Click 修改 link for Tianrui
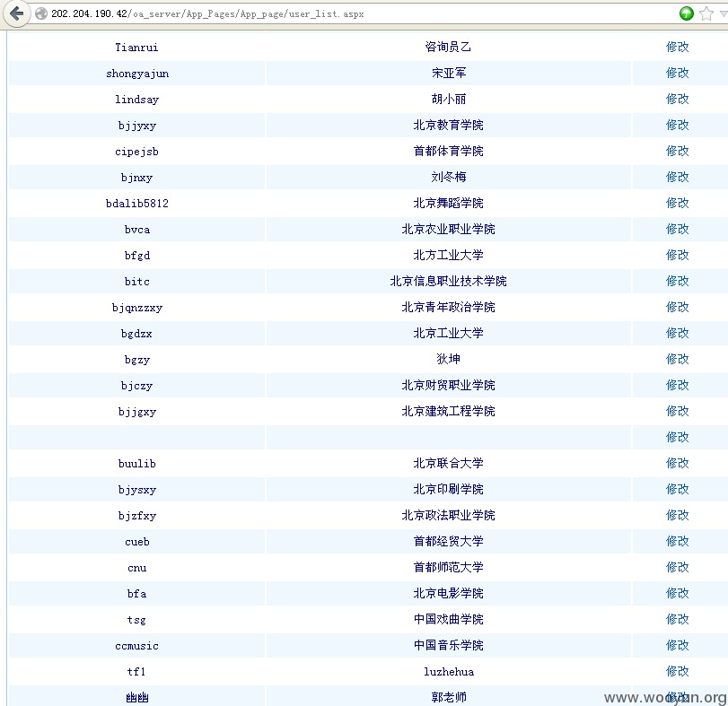This screenshot has height=706, width=728. click(x=678, y=47)
